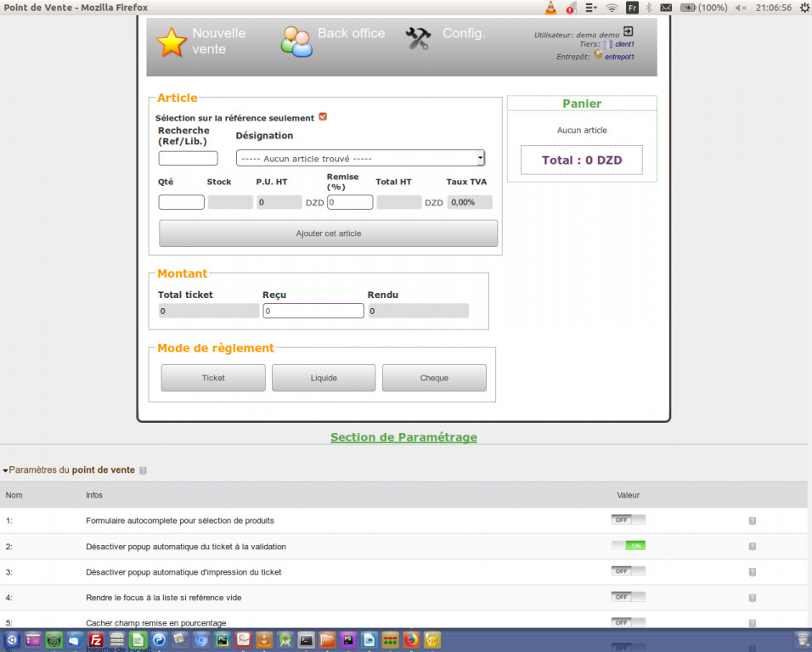Focus the Remise (%) field
Image resolution: width=812 pixels, height=652 pixels.
coord(350,202)
